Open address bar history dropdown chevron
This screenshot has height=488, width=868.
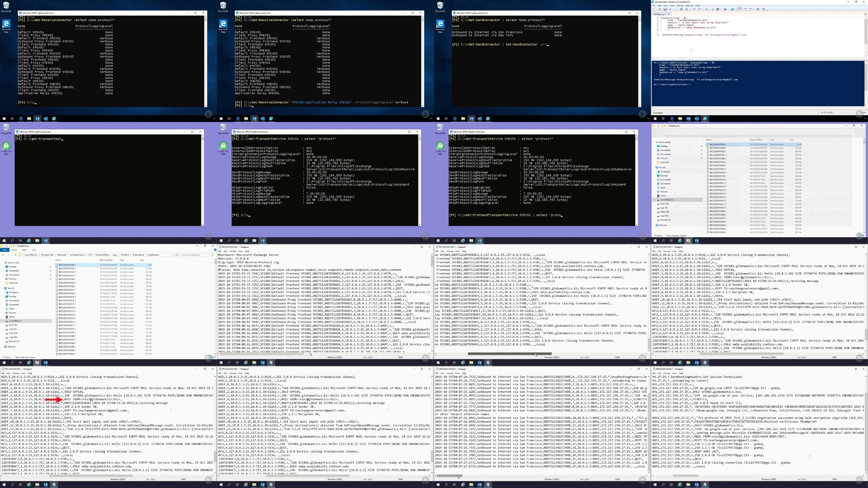(x=174, y=255)
